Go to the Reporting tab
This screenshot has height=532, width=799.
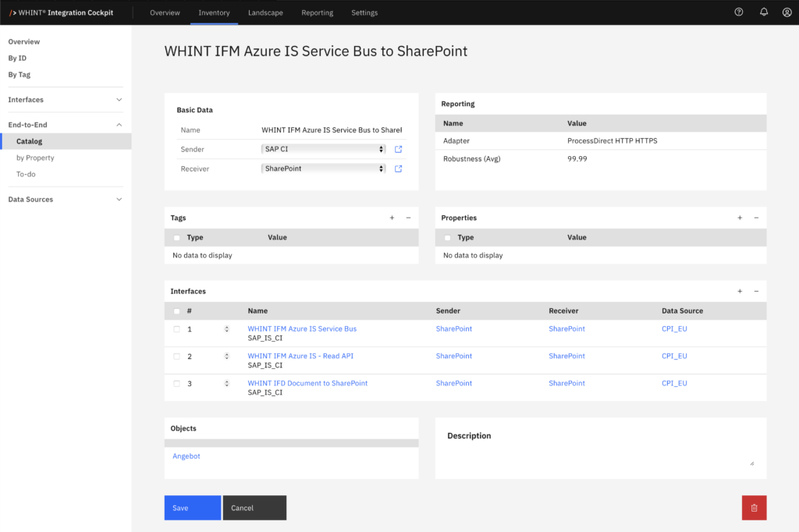(x=317, y=13)
